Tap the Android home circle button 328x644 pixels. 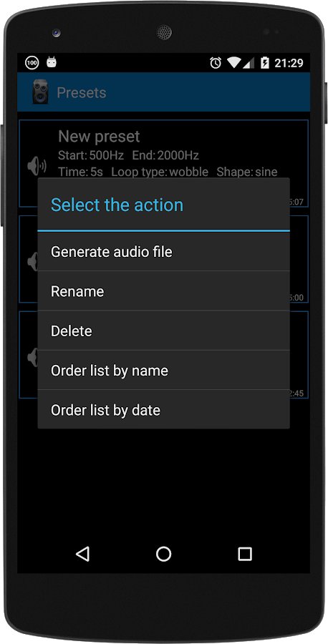(x=163, y=554)
